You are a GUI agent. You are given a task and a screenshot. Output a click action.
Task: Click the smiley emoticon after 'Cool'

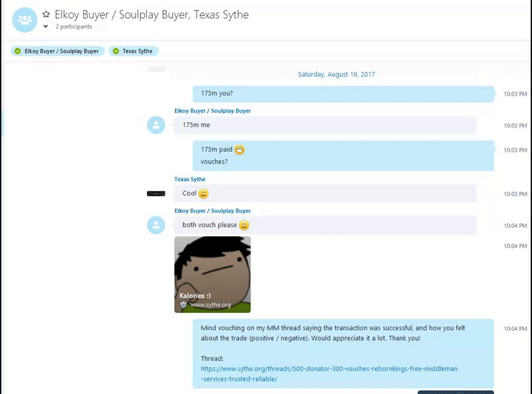pos(203,193)
